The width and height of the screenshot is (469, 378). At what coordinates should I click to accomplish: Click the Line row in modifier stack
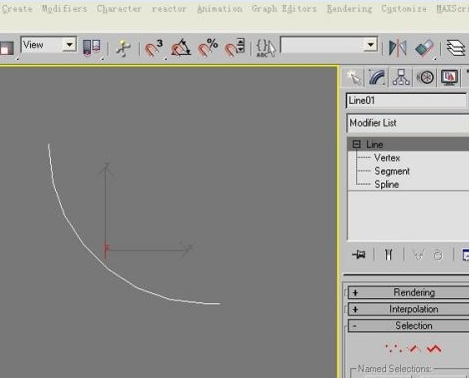[408, 144]
